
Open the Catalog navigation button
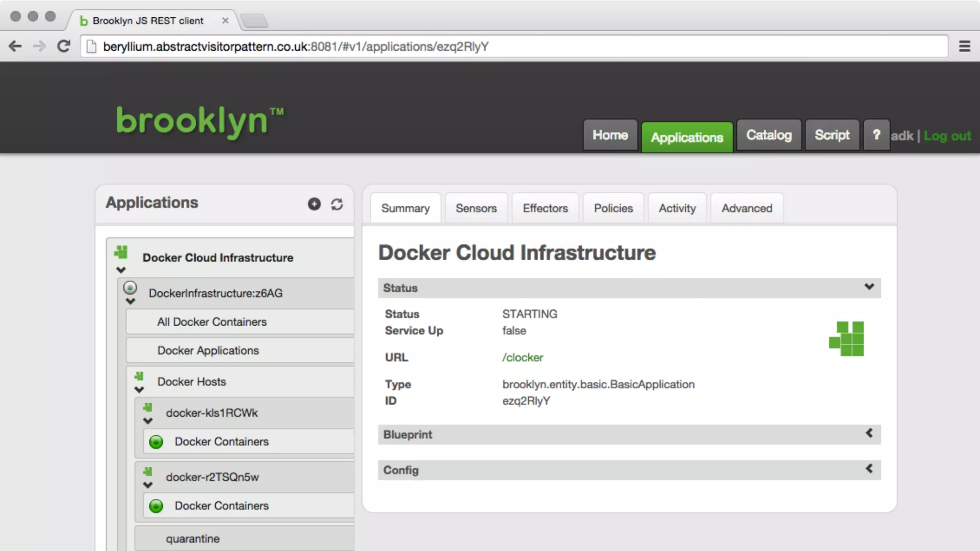(768, 135)
